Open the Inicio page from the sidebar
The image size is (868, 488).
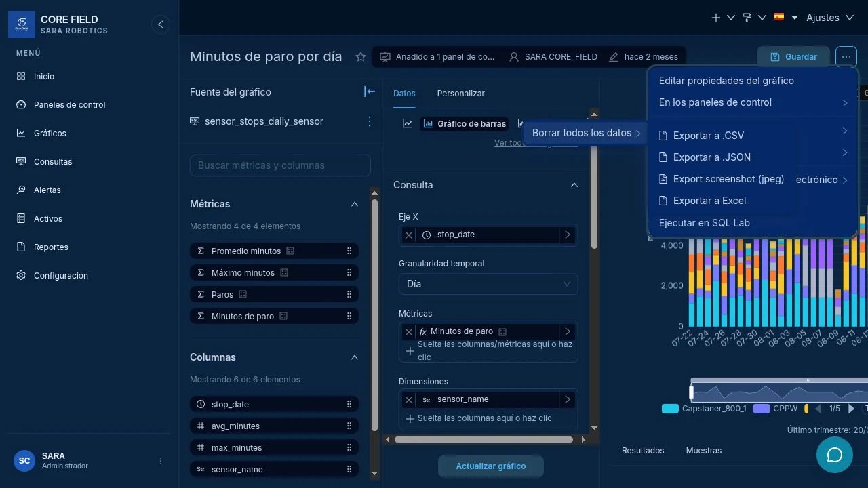[44, 77]
